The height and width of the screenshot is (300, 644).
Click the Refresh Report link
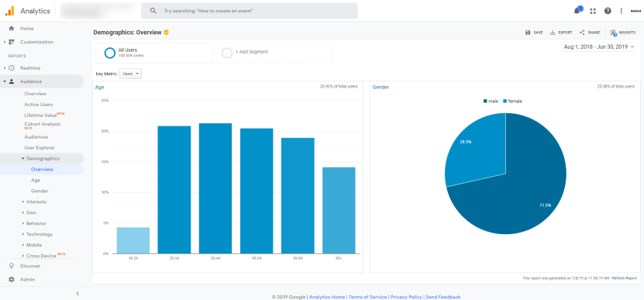coord(625,278)
